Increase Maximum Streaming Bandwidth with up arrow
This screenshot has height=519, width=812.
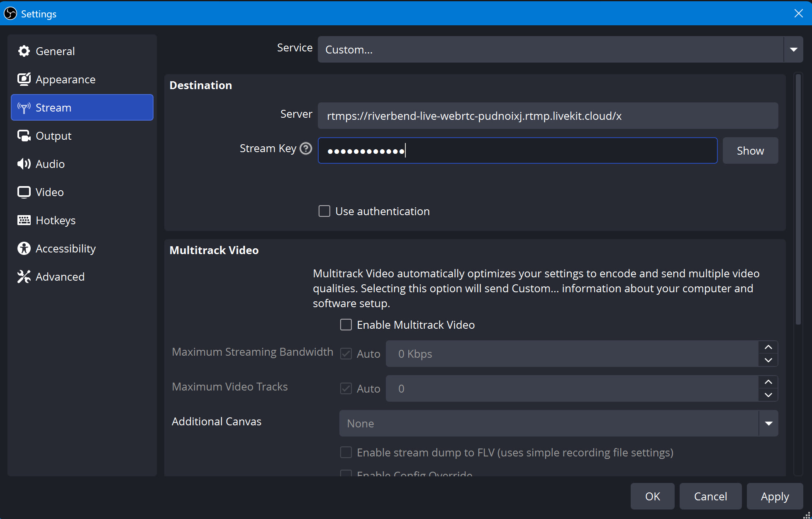768,347
